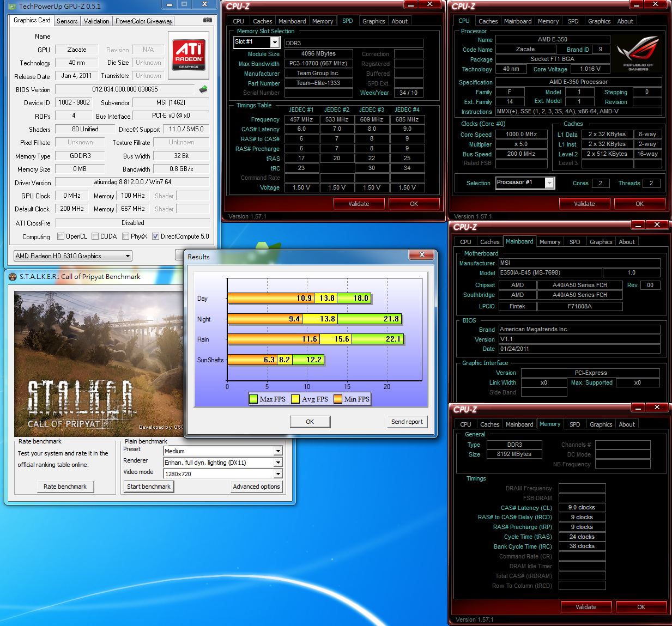Open Advanced options in the benchmark
Image resolution: width=672 pixels, height=626 pixels.
(x=256, y=487)
